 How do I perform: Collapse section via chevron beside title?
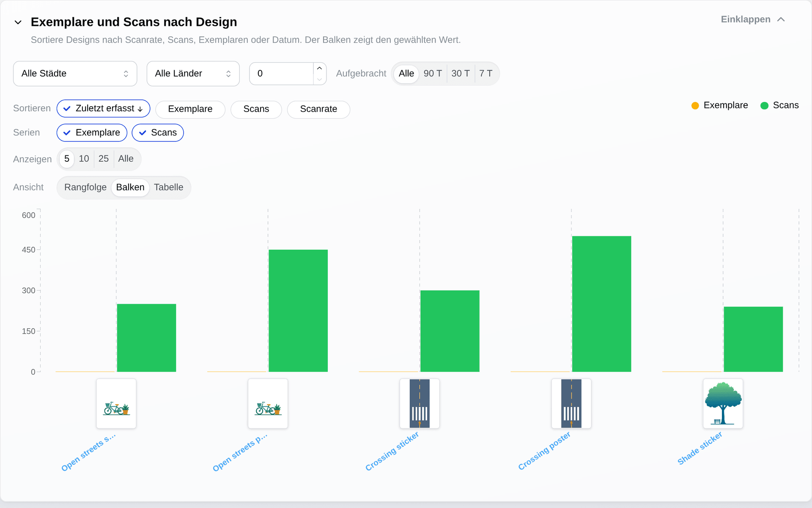pyautogui.click(x=18, y=22)
